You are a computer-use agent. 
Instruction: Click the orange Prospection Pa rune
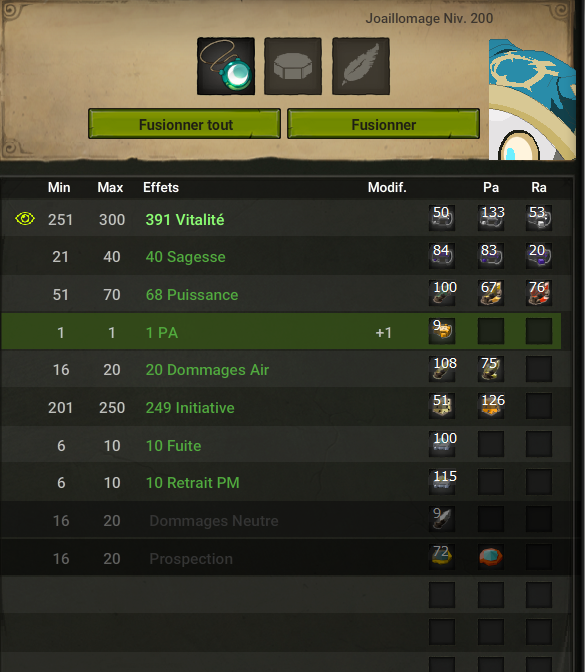click(491, 557)
